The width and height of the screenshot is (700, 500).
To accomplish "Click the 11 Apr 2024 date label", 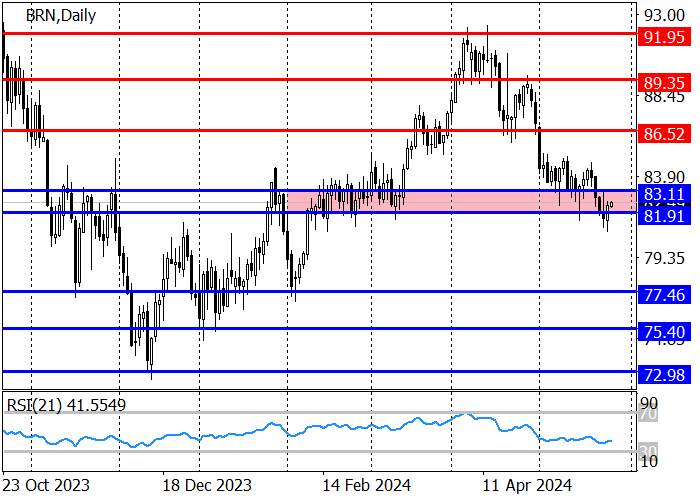I will click(x=527, y=485).
